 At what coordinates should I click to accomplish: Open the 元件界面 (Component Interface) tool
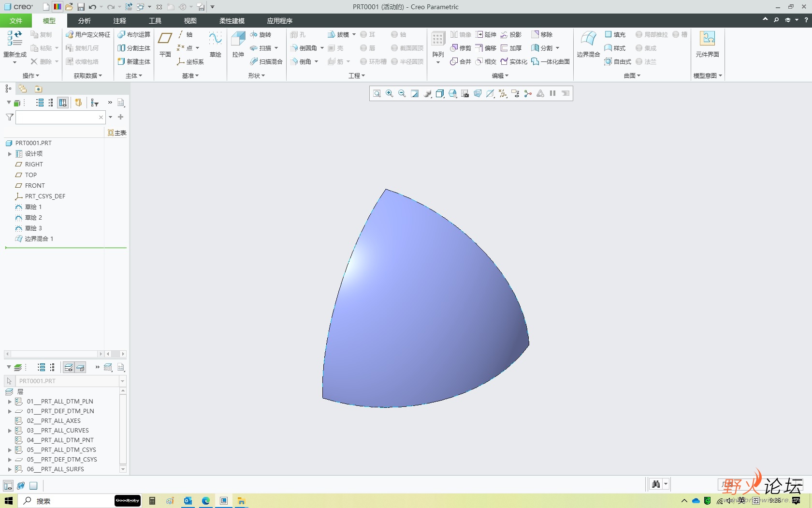(x=708, y=44)
